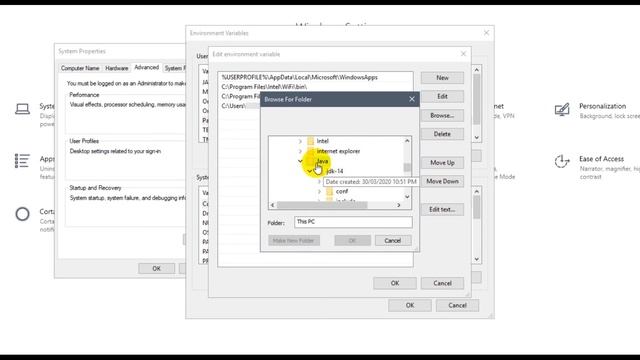Open Personalization in Windows Settings
The height and width of the screenshot is (360, 640).
point(602,106)
